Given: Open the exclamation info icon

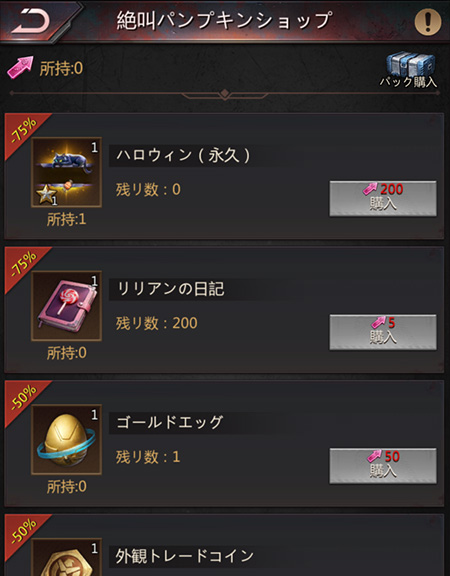Looking at the screenshot, I should (428, 22).
